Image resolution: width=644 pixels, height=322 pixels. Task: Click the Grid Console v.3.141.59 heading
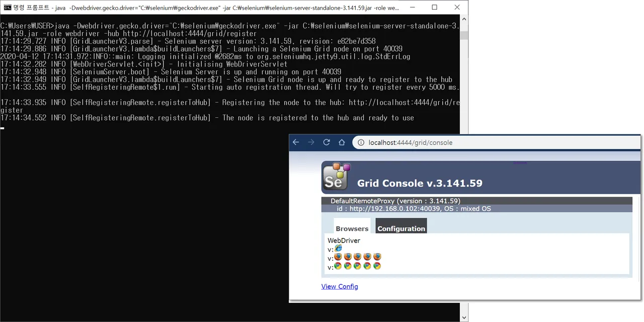tap(420, 183)
